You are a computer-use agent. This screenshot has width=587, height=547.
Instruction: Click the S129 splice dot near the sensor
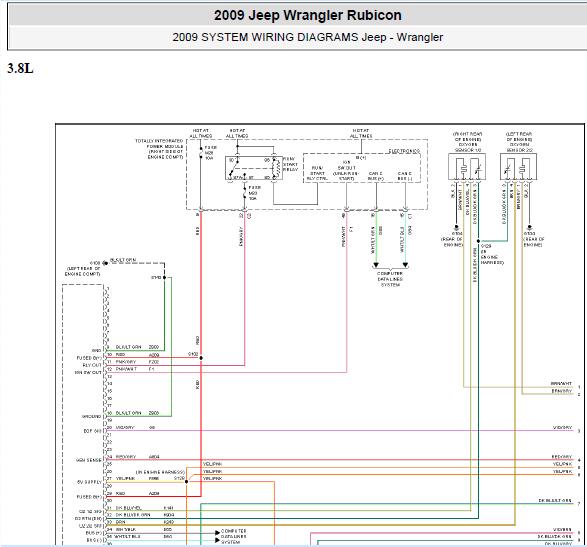pos(478,241)
